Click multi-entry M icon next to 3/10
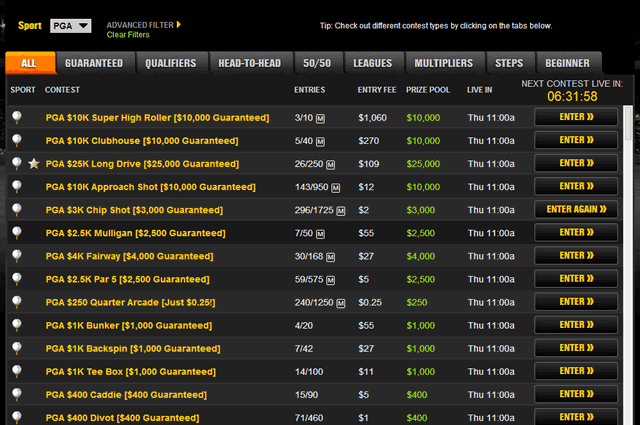Screen dimensions: 640x425 coord(320,119)
